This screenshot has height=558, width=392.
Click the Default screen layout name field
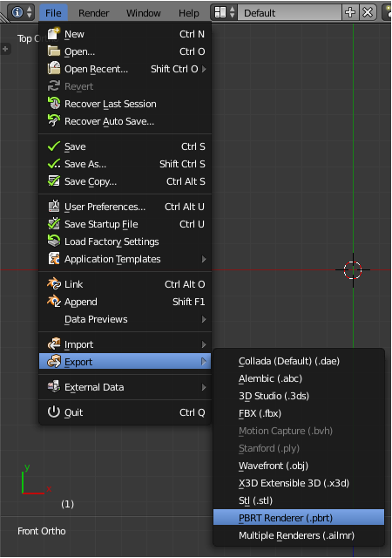point(289,13)
